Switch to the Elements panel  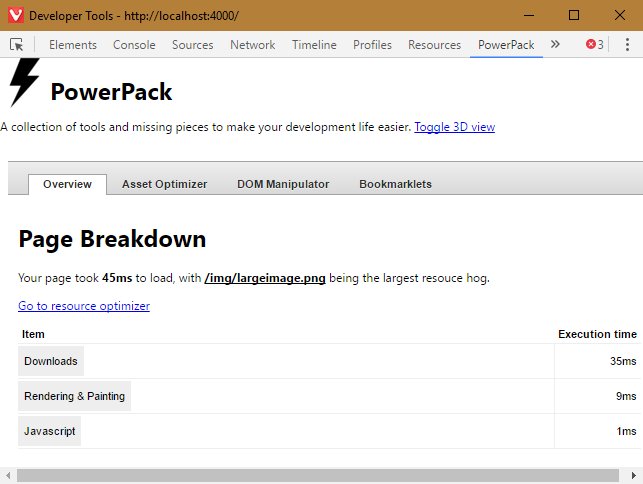click(x=73, y=45)
